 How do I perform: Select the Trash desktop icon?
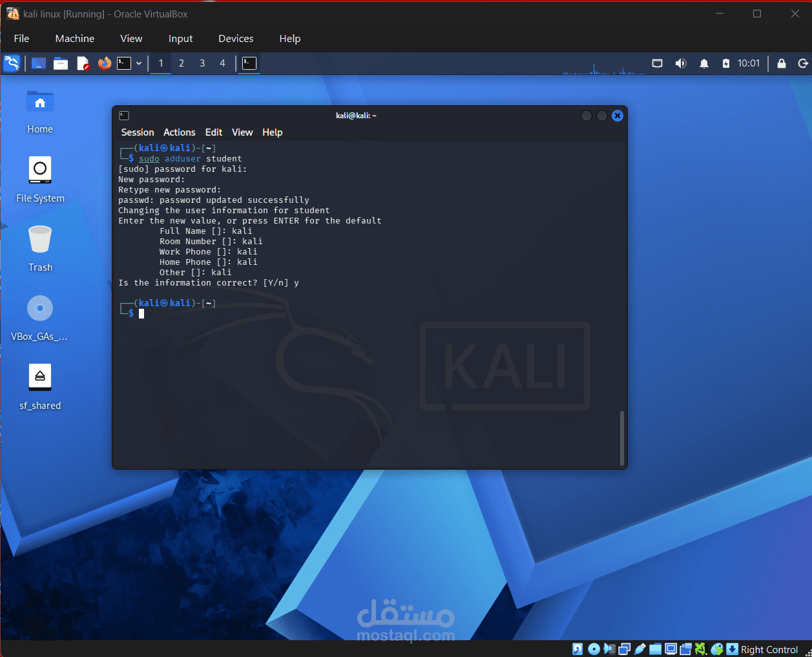40,249
